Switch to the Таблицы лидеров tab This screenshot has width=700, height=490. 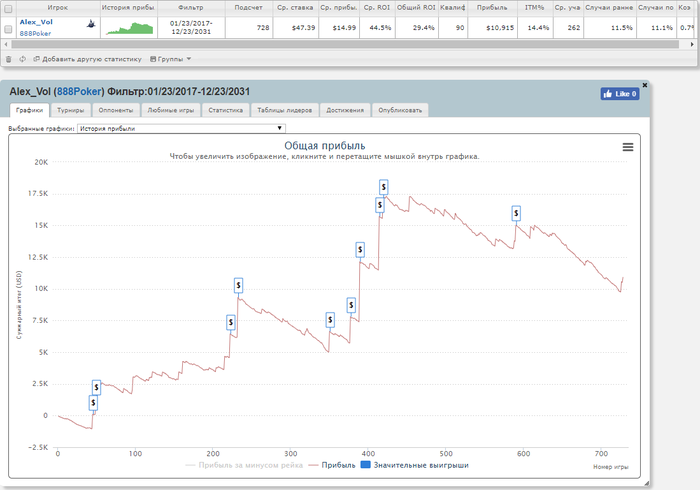point(284,110)
